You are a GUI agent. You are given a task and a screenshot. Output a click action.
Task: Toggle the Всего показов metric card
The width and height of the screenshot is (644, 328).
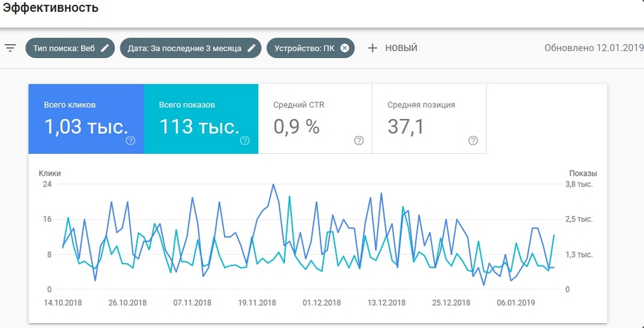point(202,119)
